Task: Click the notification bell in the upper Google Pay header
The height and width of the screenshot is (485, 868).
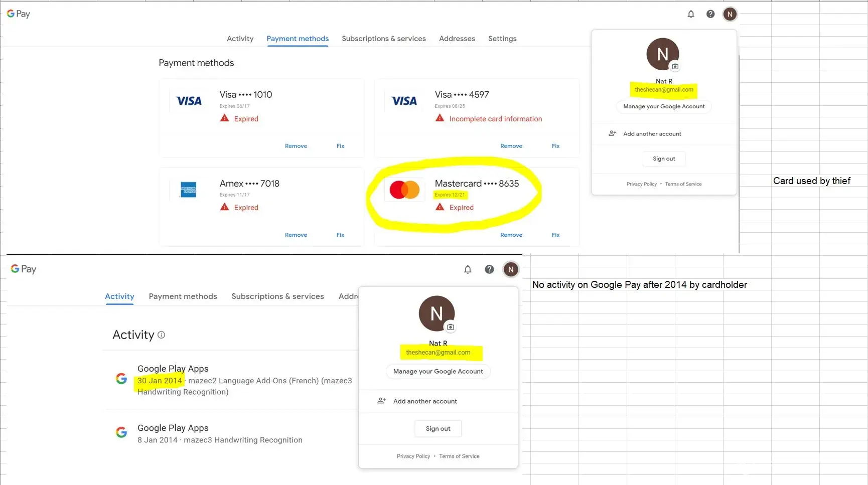Action: (691, 14)
